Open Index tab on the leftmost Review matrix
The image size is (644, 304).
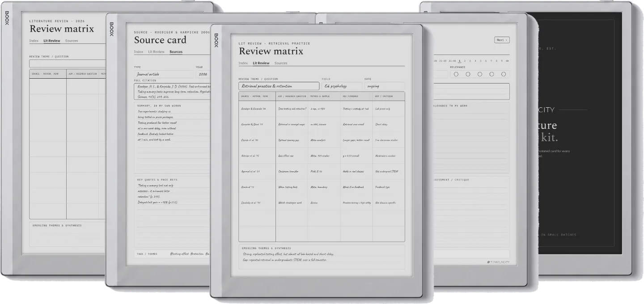[34, 41]
